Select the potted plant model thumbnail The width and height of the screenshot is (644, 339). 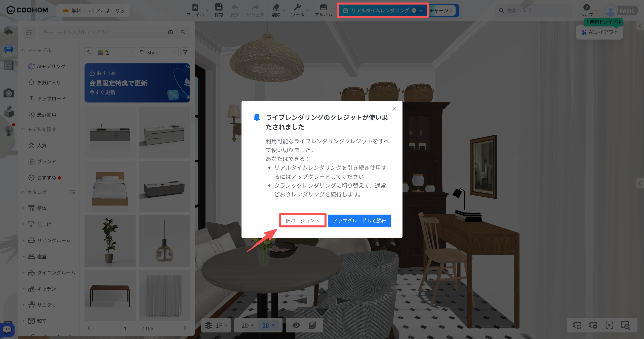(110, 241)
